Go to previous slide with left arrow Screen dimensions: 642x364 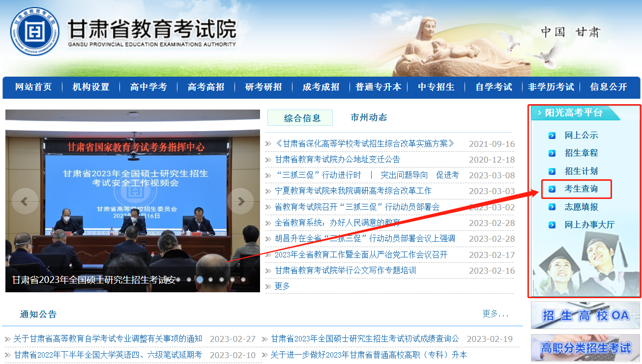[x=25, y=201]
